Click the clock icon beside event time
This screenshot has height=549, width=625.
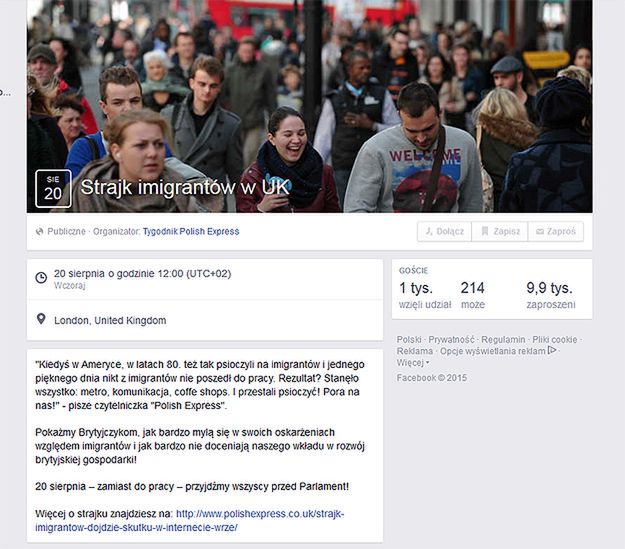(x=41, y=277)
